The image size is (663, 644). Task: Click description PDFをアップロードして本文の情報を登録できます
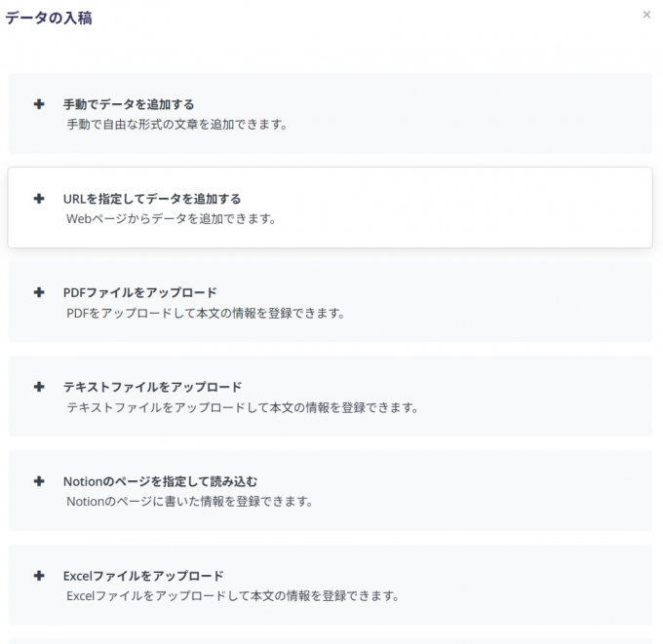click(206, 313)
